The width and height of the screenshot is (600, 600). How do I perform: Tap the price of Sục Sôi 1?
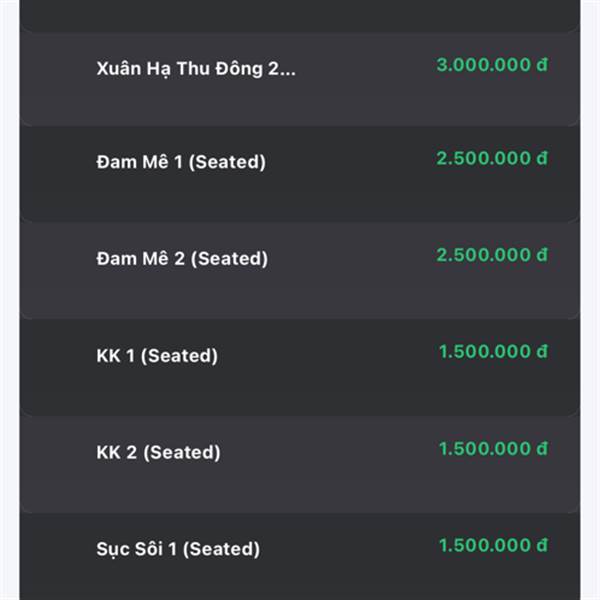point(493,545)
